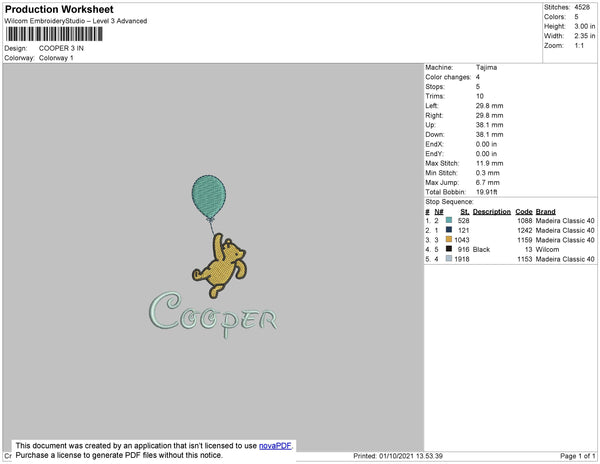Click the stitch count "1918" in row 5

[x=462, y=259]
